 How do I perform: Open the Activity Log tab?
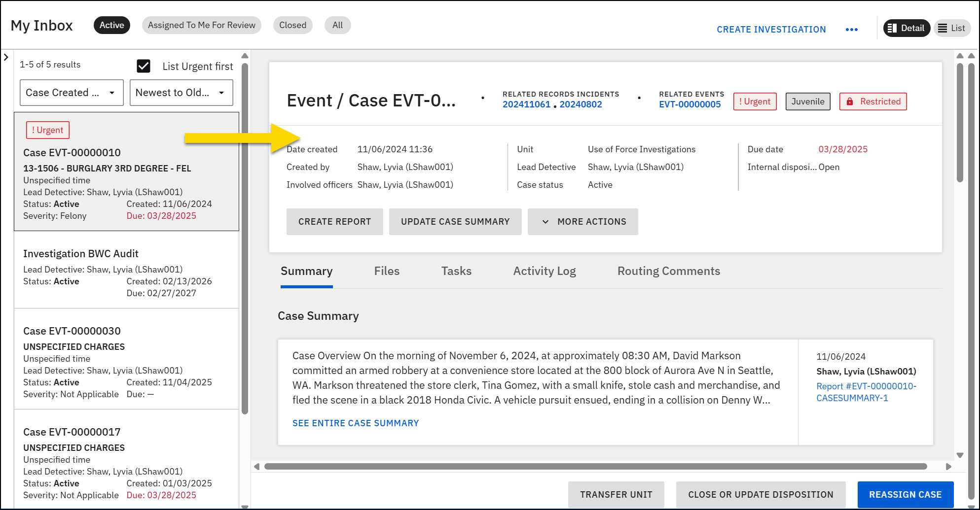coord(544,271)
